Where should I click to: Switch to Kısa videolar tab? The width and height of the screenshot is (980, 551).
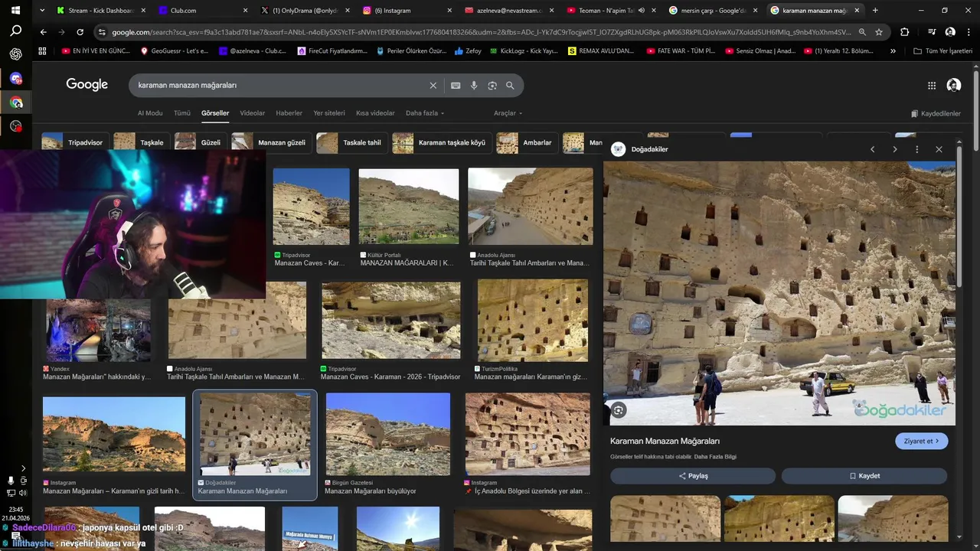375,113
